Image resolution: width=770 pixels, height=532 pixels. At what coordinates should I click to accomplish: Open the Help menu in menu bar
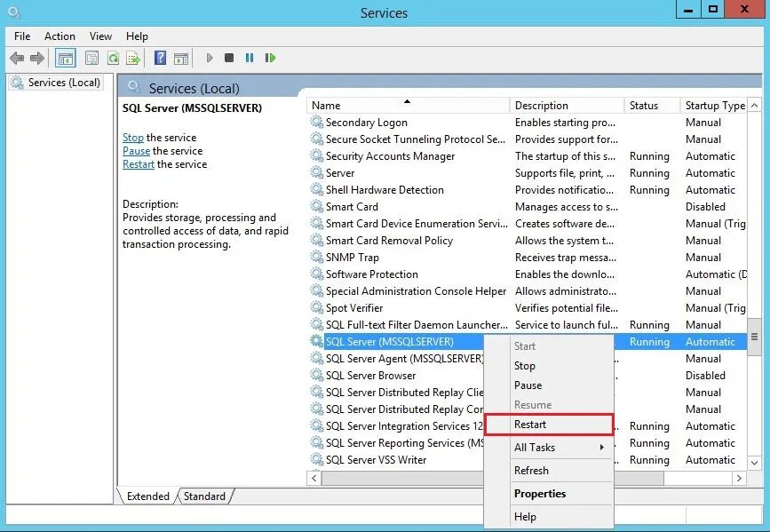(137, 36)
